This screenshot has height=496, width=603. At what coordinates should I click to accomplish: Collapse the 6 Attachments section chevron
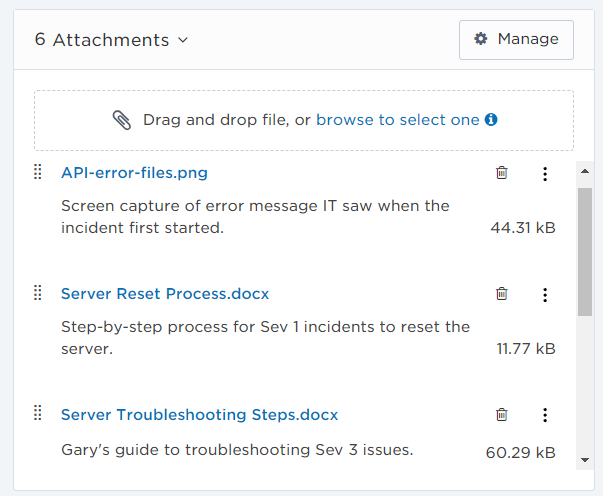tap(183, 40)
